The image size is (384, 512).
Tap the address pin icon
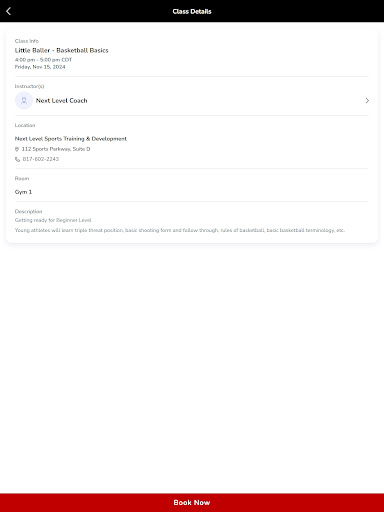click(x=17, y=149)
